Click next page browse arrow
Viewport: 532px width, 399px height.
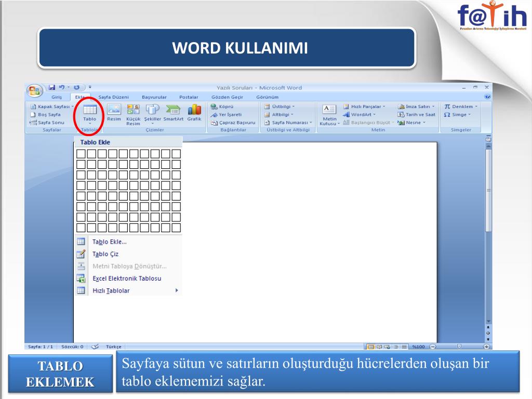[488, 339]
